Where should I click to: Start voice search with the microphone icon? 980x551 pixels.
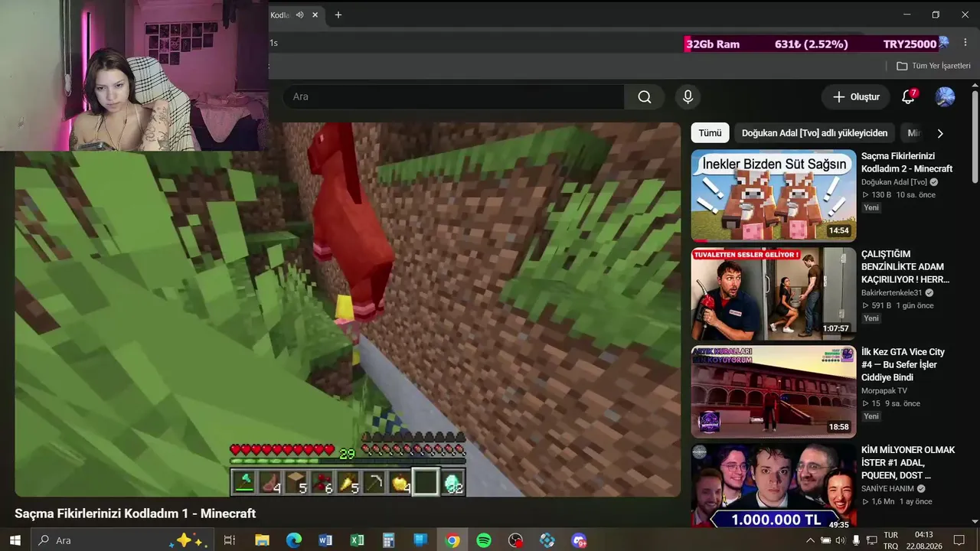tap(688, 97)
